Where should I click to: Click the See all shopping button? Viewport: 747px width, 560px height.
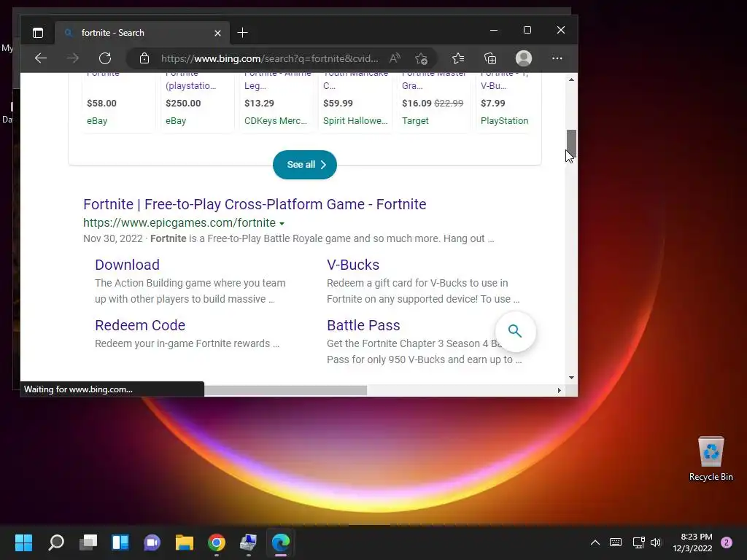pos(305,165)
